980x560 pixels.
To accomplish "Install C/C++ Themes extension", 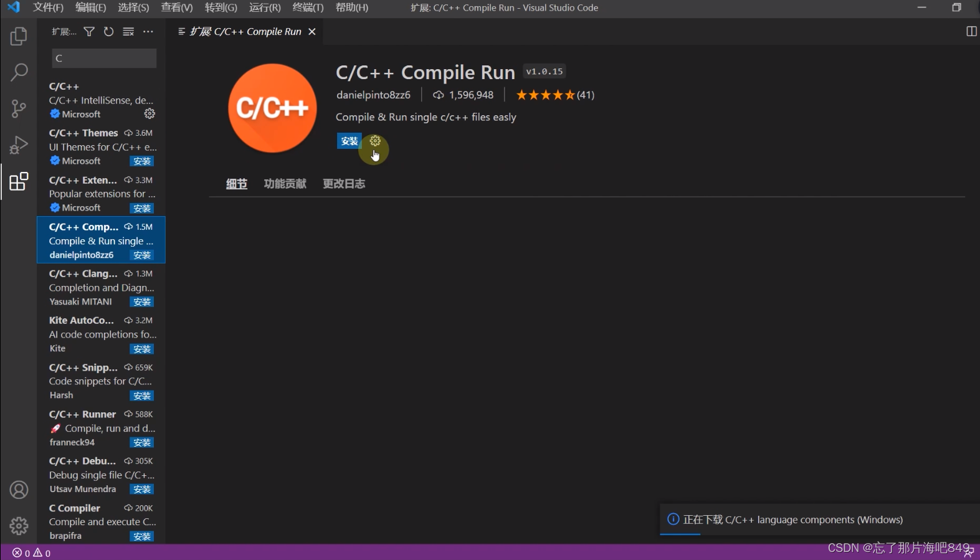I will 142,161.
